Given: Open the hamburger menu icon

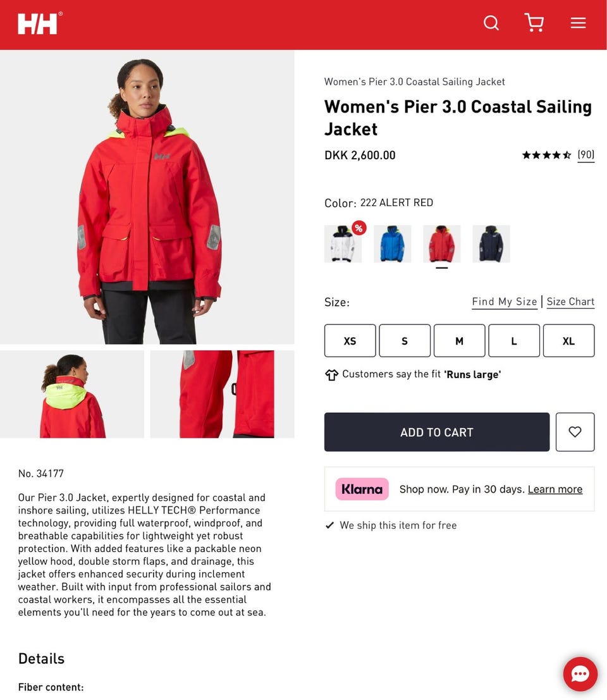Looking at the screenshot, I should coord(578,23).
